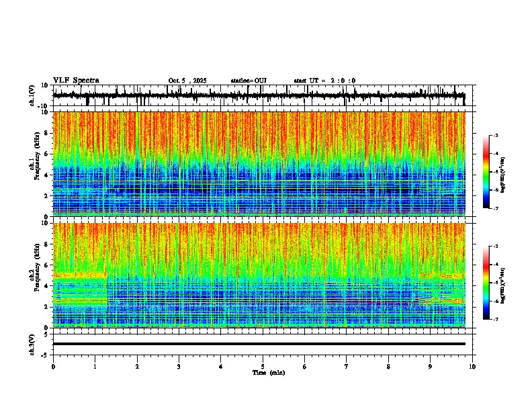Click time axis tick label '8'
The image size is (532, 411).
click(388, 367)
